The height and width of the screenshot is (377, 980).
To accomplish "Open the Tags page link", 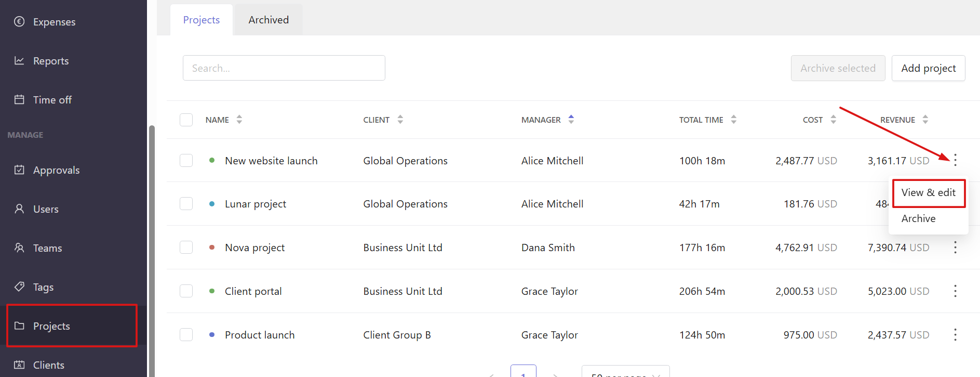I will (44, 287).
